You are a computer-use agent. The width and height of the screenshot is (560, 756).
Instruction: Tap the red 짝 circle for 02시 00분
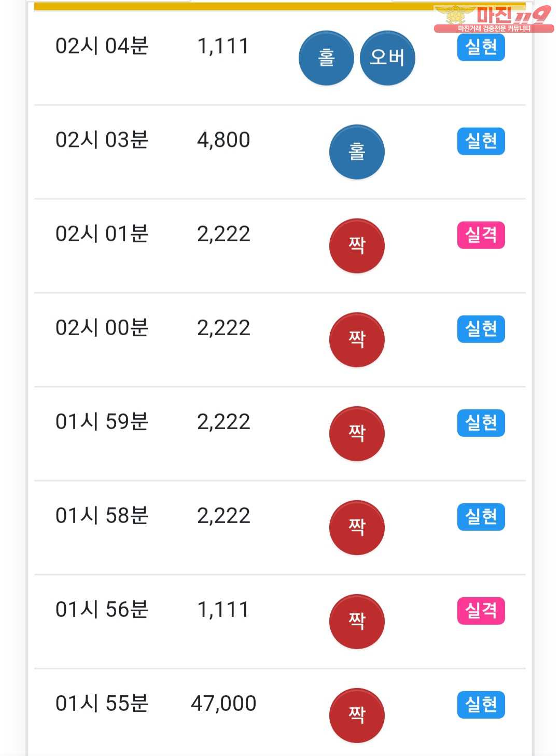[357, 339]
